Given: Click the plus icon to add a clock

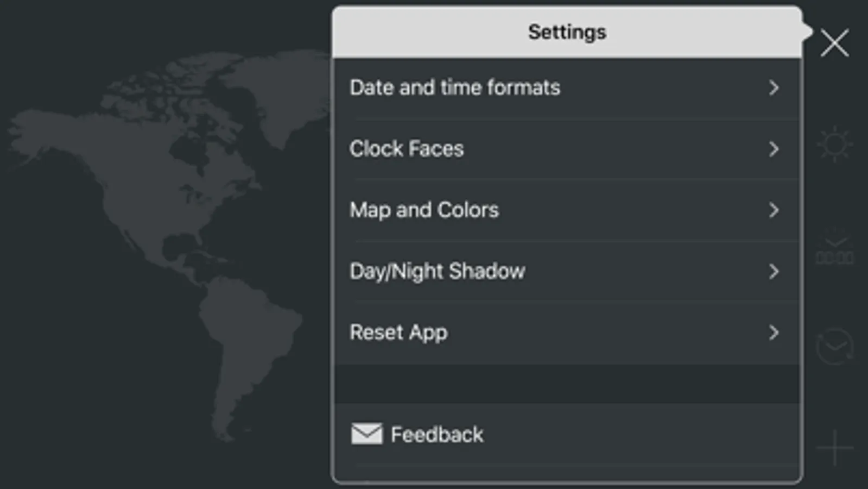Looking at the screenshot, I should pyautogui.click(x=834, y=448).
